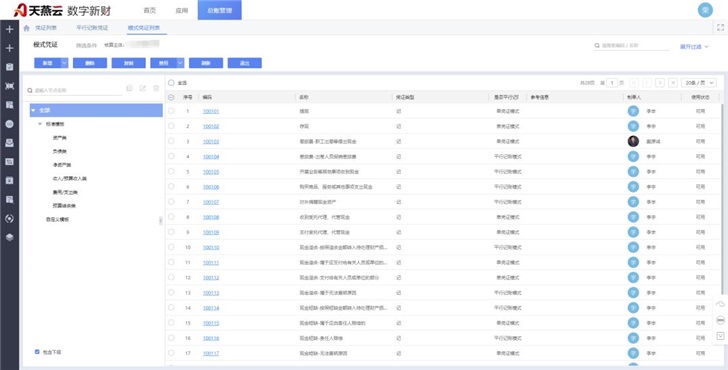Jump to the last page of results
The image size is (728, 370).
tap(673, 83)
